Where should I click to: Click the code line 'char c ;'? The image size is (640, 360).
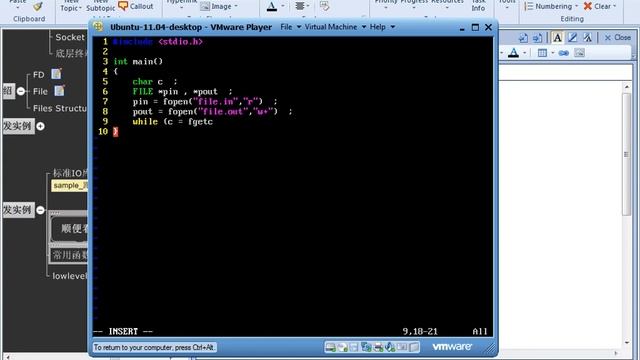point(155,82)
